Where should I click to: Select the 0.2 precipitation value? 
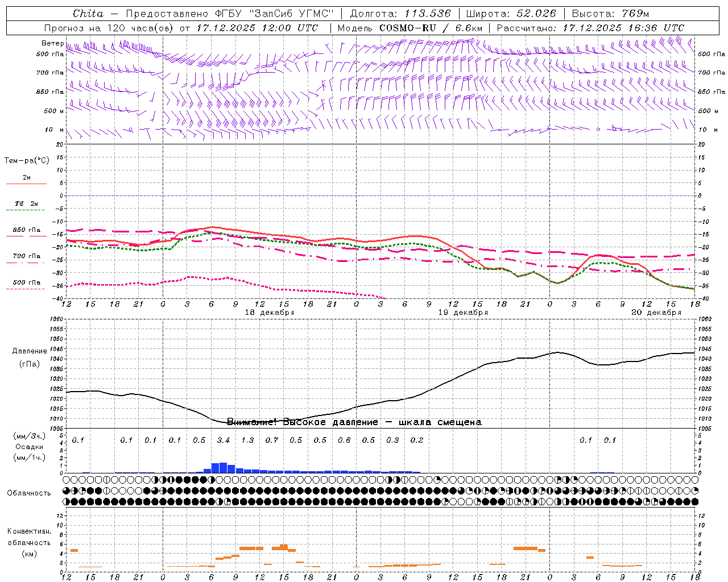417,440
